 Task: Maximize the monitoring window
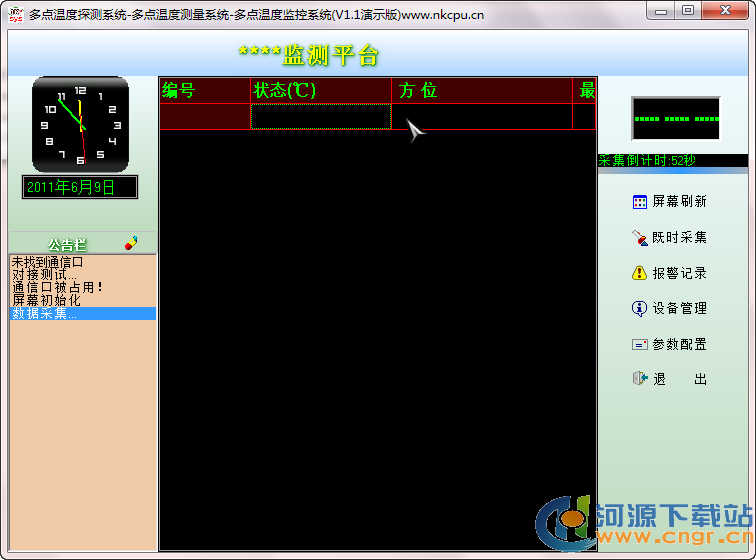pyautogui.click(x=688, y=11)
